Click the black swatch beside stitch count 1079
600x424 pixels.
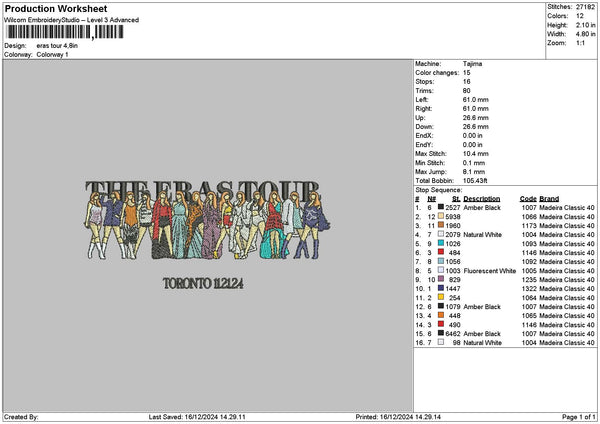coord(441,306)
